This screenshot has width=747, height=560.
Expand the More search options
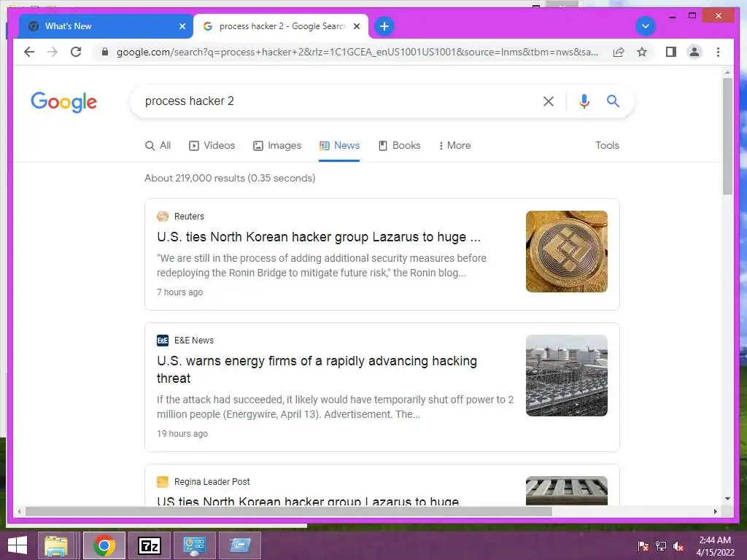pos(454,145)
